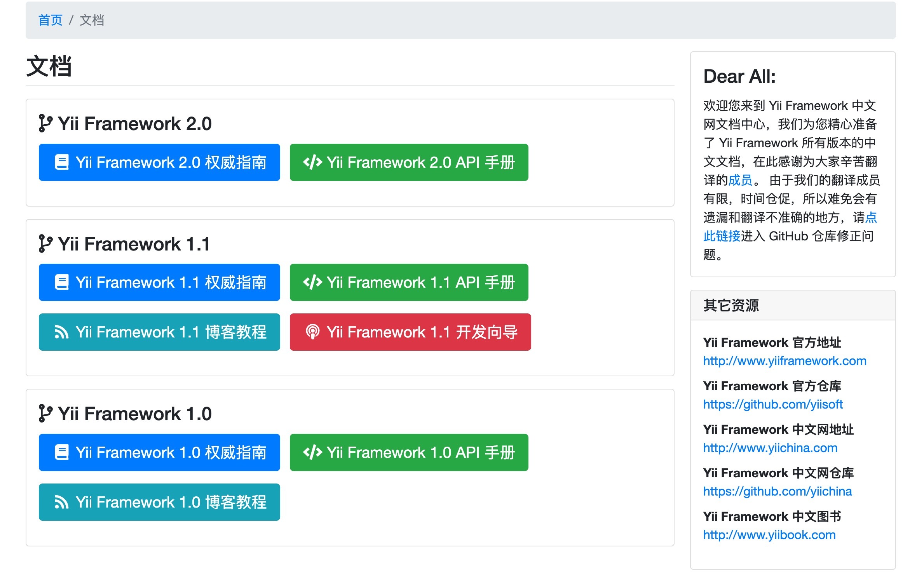The height and width of the screenshot is (574, 924).
Task: Open https://github.com/yiichina link
Action: pyautogui.click(x=778, y=491)
